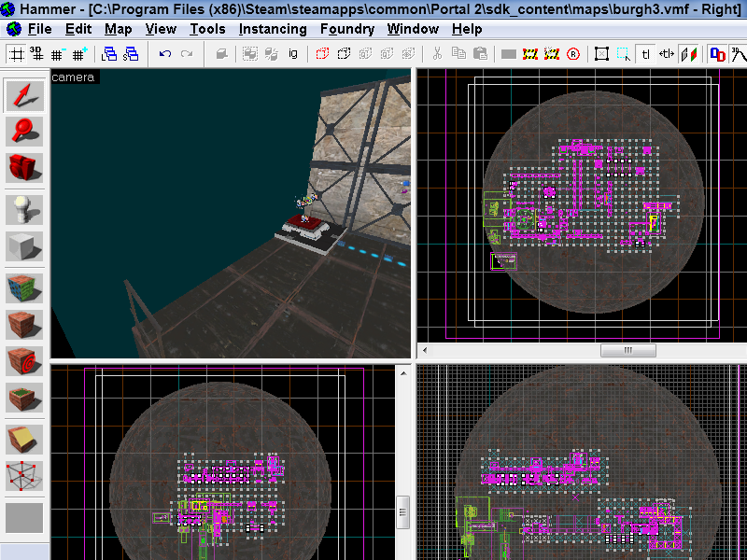Click Apply Current Texture brick cube

24,325
